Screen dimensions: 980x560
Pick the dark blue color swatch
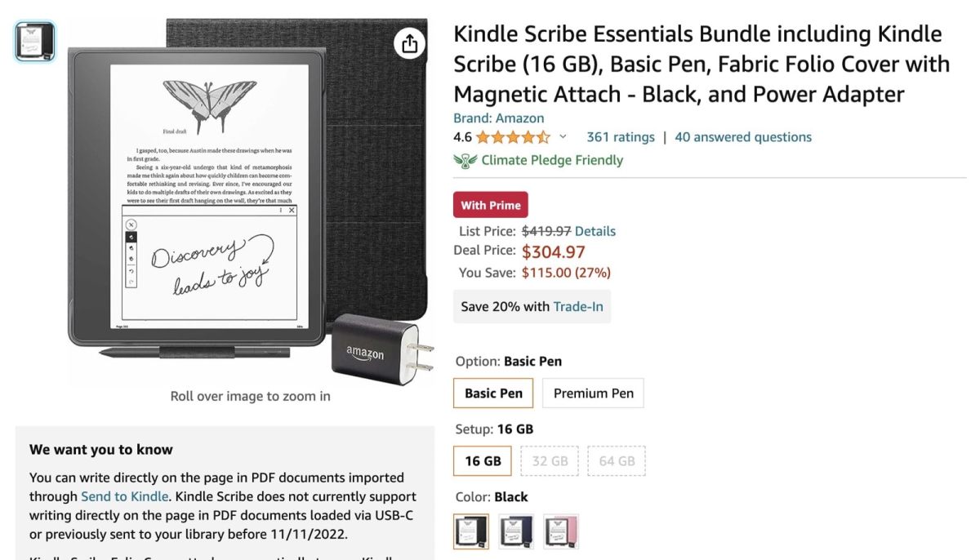click(x=516, y=531)
